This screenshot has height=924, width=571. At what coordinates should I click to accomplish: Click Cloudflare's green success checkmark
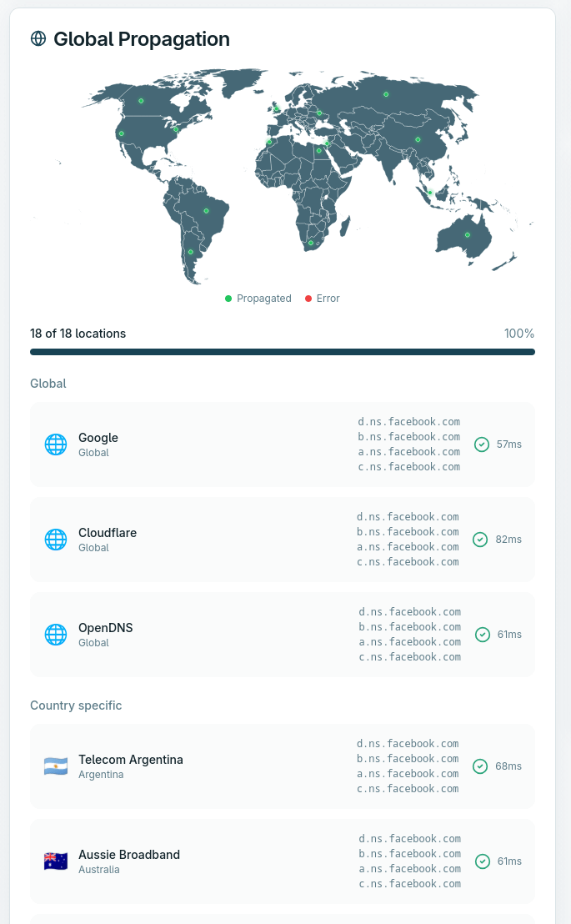pyautogui.click(x=480, y=540)
